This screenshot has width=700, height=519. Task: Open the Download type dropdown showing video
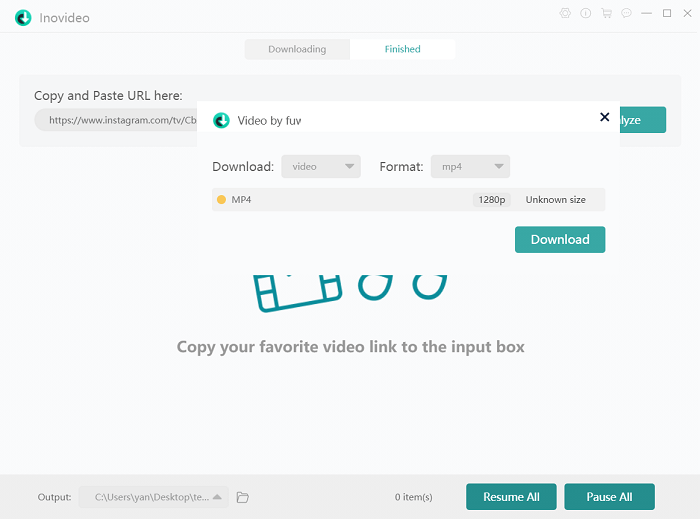[x=321, y=166]
